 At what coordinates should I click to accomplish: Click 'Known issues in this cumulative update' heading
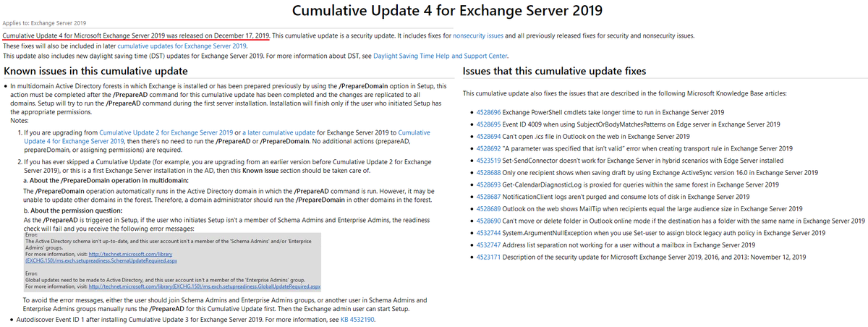95,71
